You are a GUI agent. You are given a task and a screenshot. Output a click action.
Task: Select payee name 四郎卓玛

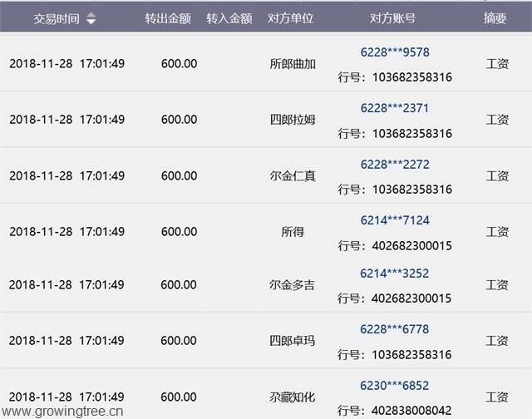(x=293, y=341)
